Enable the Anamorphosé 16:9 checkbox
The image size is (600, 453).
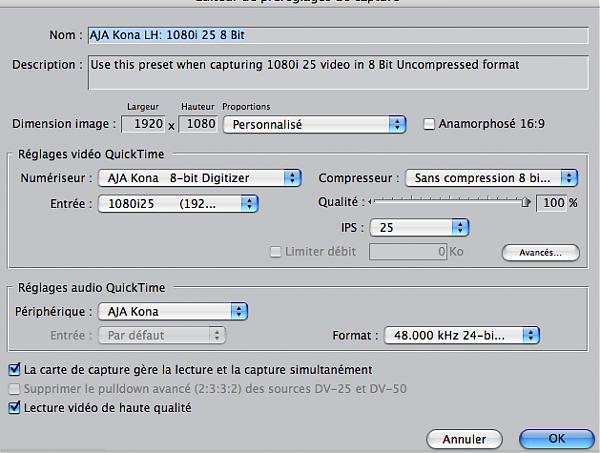click(429, 124)
